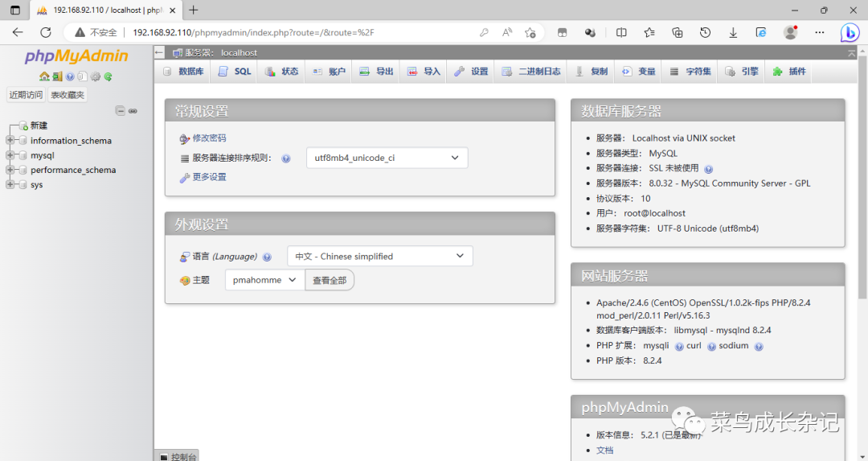
Task: Open the SQL tab
Action: click(235, 72)
